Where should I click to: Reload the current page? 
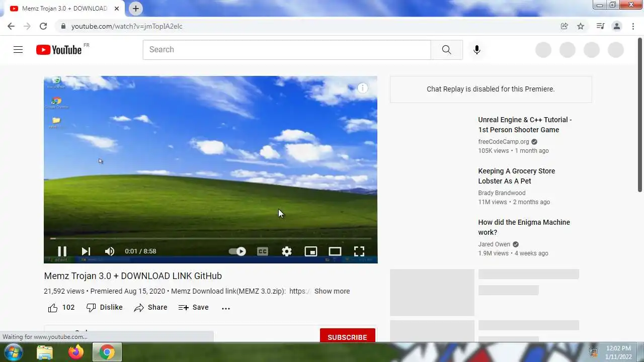click(43, 26)
